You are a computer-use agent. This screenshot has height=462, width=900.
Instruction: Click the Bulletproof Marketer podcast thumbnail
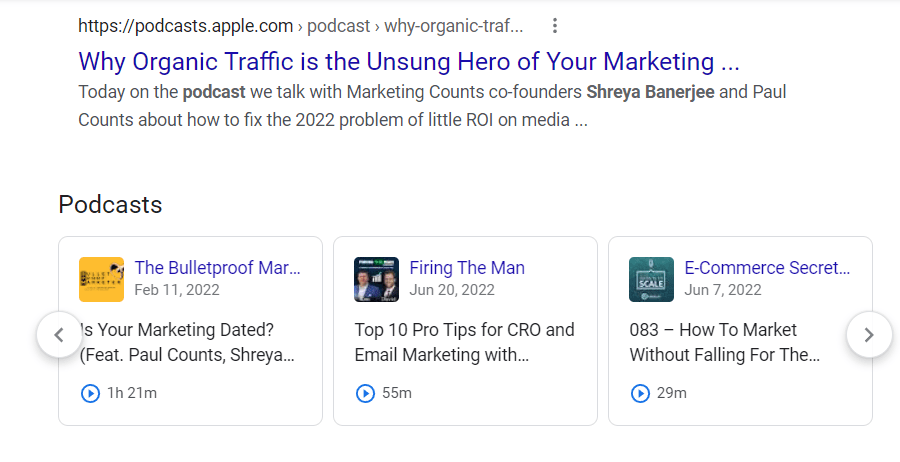[101, 279]
